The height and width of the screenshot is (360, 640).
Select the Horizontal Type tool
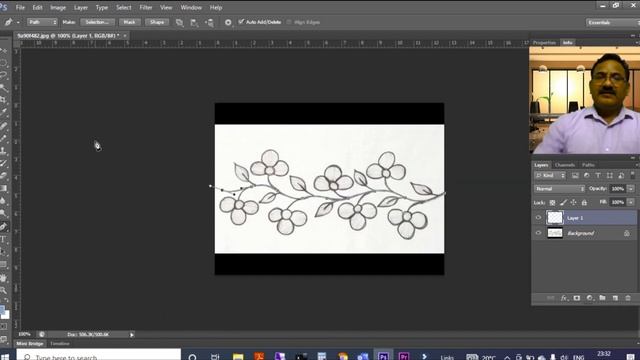3,239
